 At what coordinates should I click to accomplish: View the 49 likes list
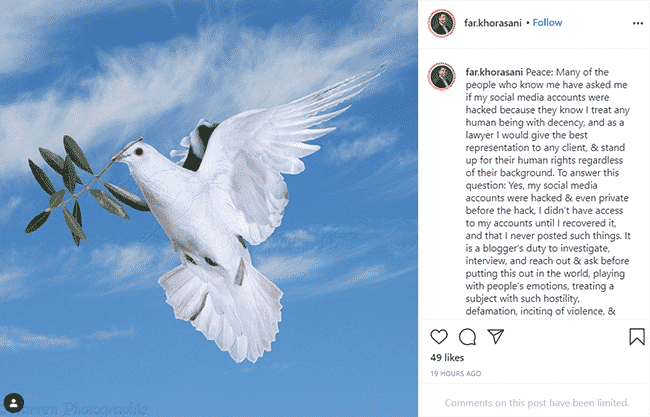coord(447,357)
